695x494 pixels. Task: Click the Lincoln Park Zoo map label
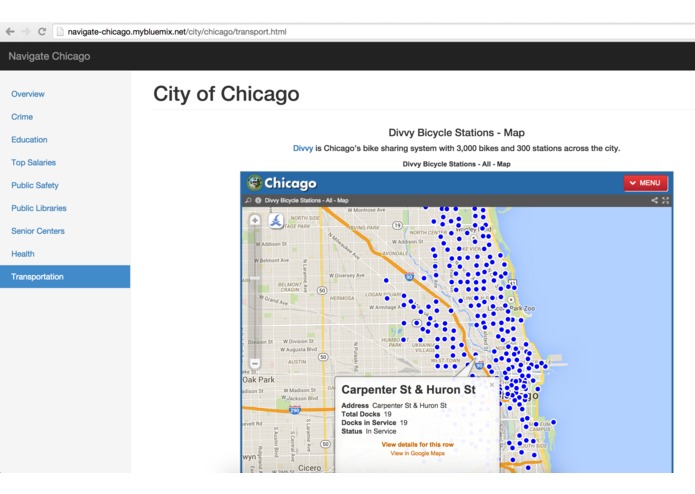(x=512, y=308)
